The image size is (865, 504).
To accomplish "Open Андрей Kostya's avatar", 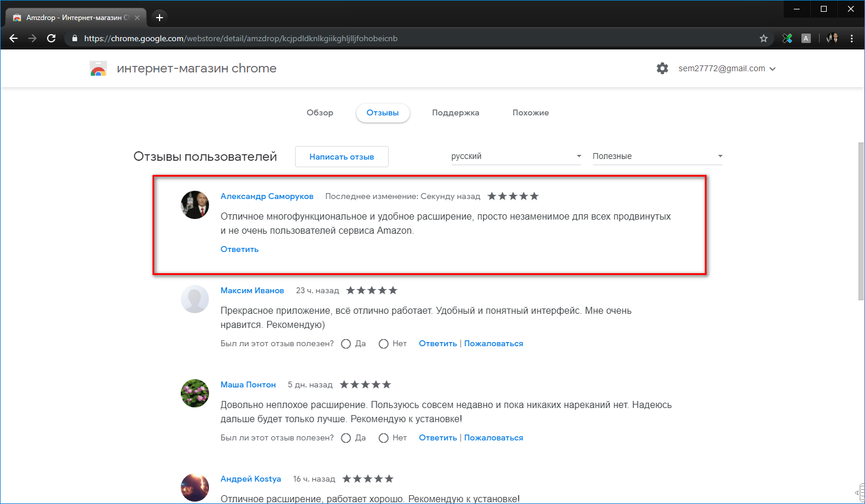I will [x=195, y=488].
